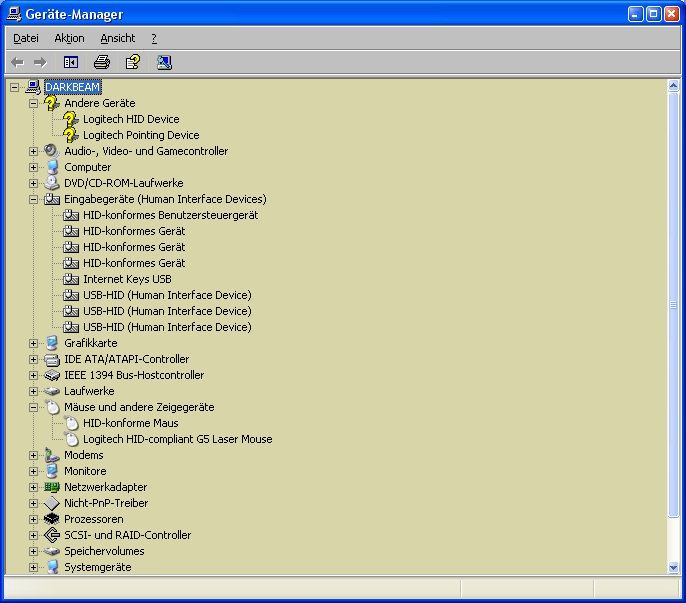Viewport: 686px width, 603px height.
Task: Click the vertical scrollbar thumb
Action: [673, 305]
